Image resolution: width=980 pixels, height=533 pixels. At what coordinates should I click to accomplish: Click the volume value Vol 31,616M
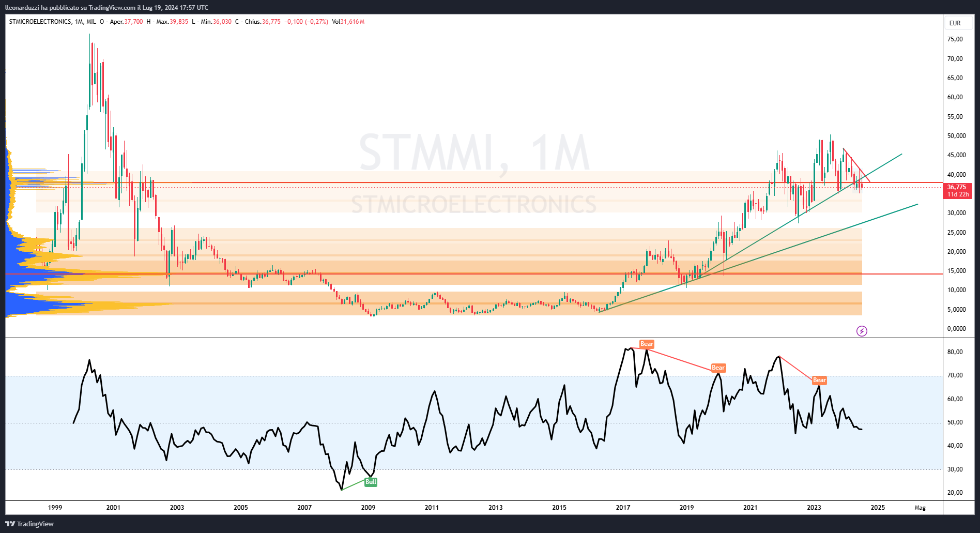[x=348, y=22]
